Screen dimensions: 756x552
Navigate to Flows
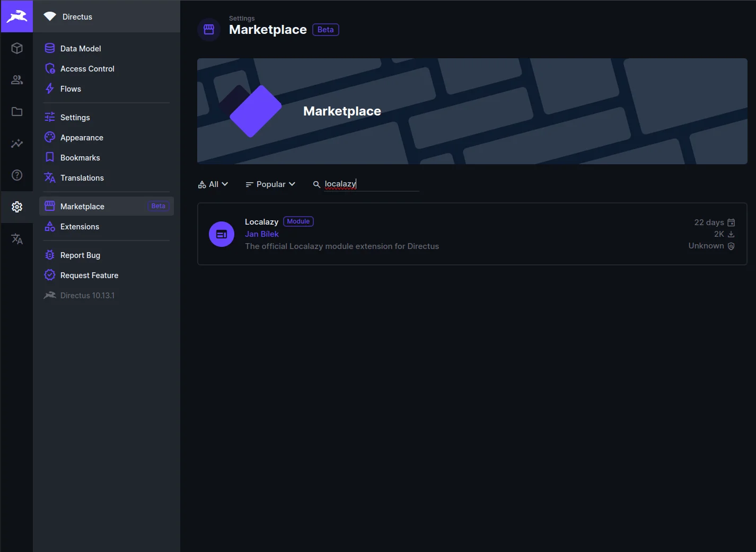coord(71,89)
